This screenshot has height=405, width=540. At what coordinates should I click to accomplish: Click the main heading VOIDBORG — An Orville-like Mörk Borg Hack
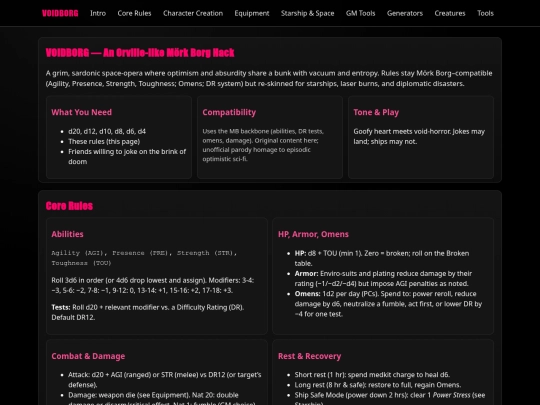140,53
